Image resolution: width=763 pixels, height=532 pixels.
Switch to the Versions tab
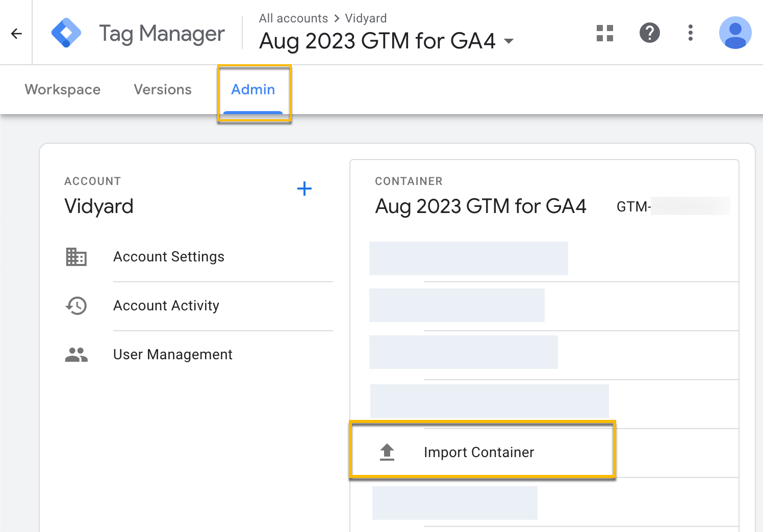coord(163,90)
